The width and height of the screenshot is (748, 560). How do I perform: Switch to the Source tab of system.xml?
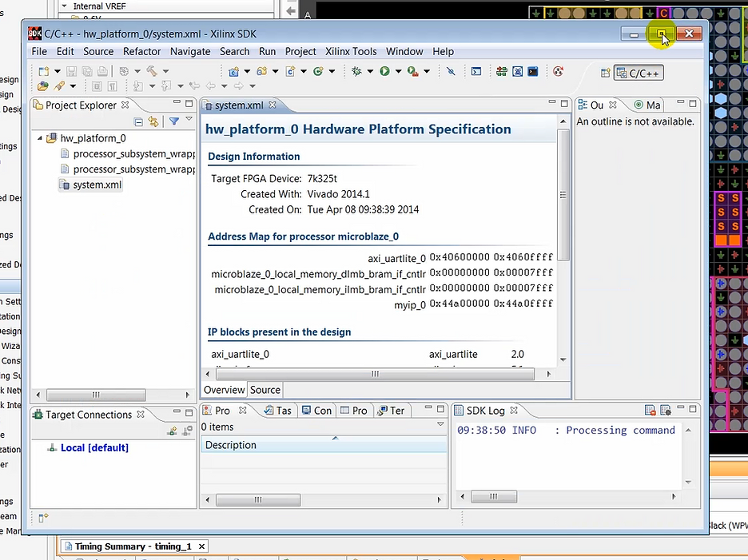[265, 390]
